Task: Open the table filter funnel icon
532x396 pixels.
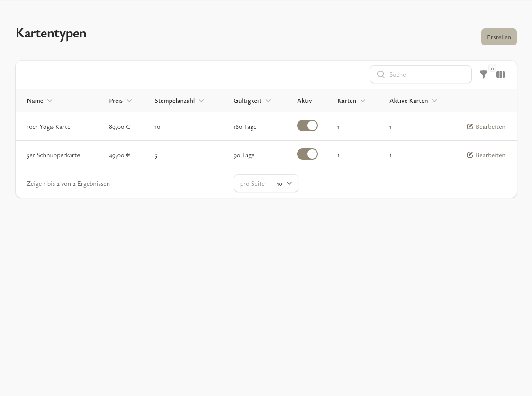Action: pos(483,74)
